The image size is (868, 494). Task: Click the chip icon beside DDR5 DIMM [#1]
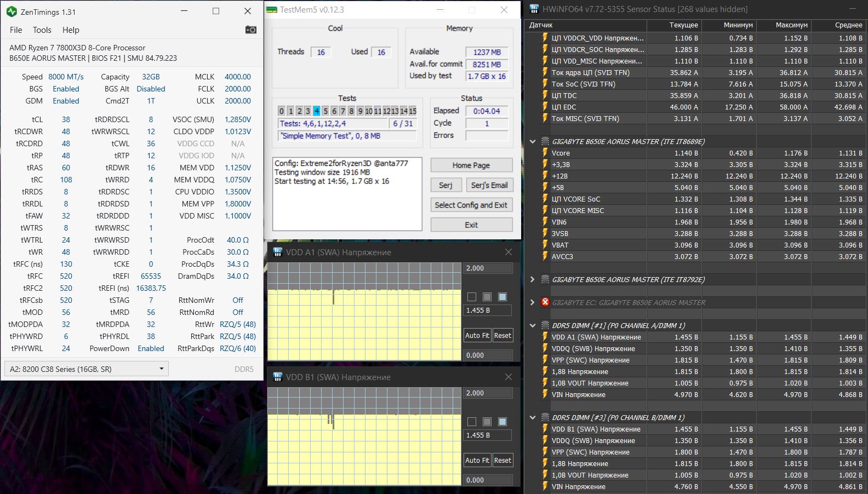(545, 325)
